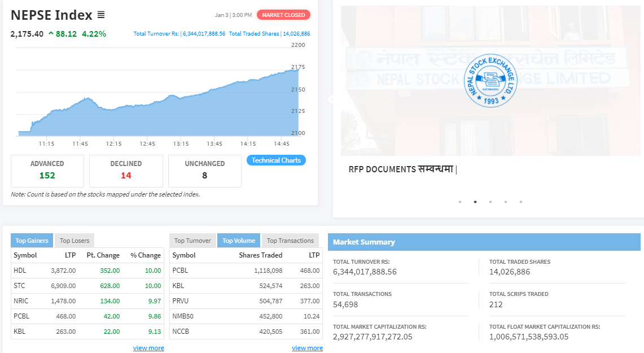The width and height of the screenshot is (644, 353).
Task: Click float market capitalization value 1,006,571,538,593.05
Action: (x=529, y=337)
